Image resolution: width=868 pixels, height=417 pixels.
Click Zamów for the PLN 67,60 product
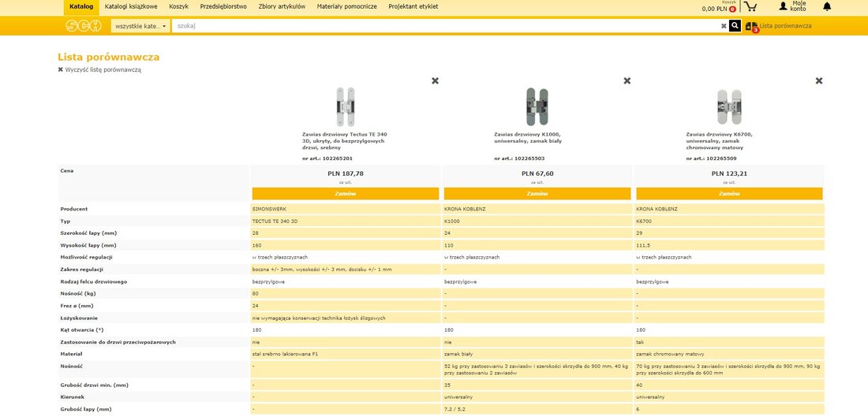pyautogui.click(x=537, y=194)
